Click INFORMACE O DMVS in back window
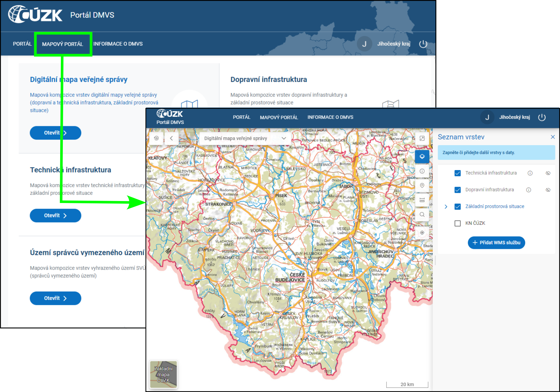The image size is (560, 392). (118, 44)
